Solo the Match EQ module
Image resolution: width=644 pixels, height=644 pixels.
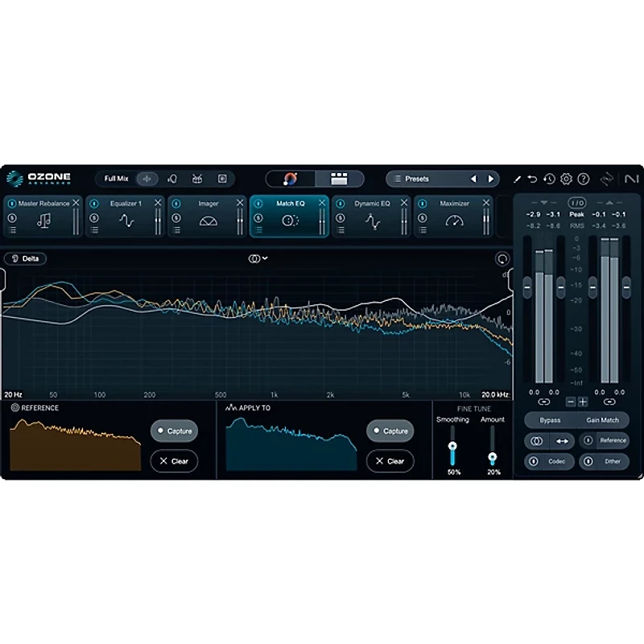258,218
